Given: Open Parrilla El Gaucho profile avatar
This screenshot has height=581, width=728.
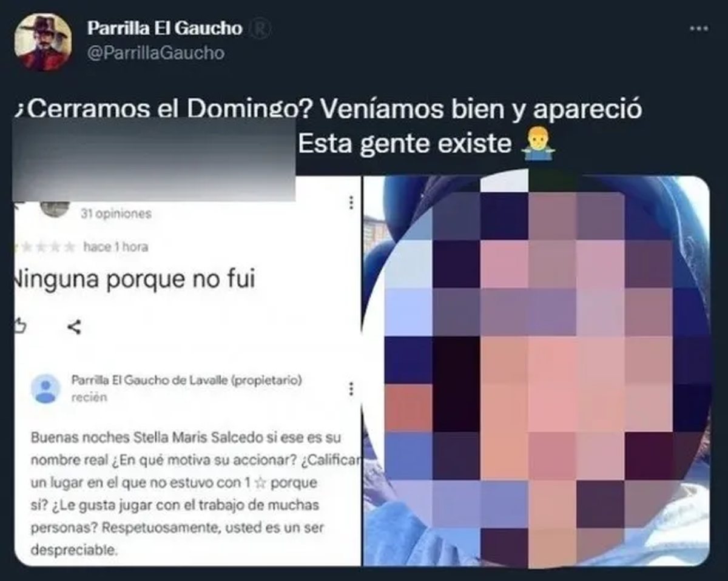Looking at the screenshot, I should pyautogui.click(x=42, y=42).
